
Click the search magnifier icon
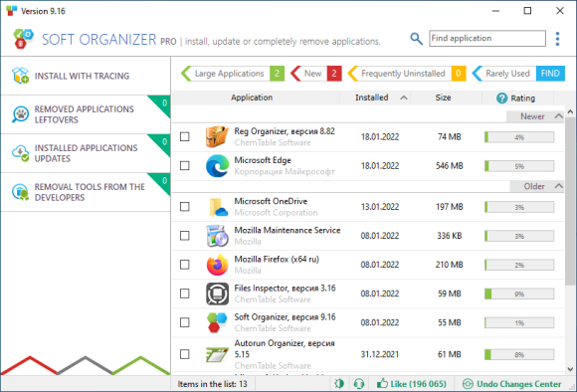[x=416, y=38]
